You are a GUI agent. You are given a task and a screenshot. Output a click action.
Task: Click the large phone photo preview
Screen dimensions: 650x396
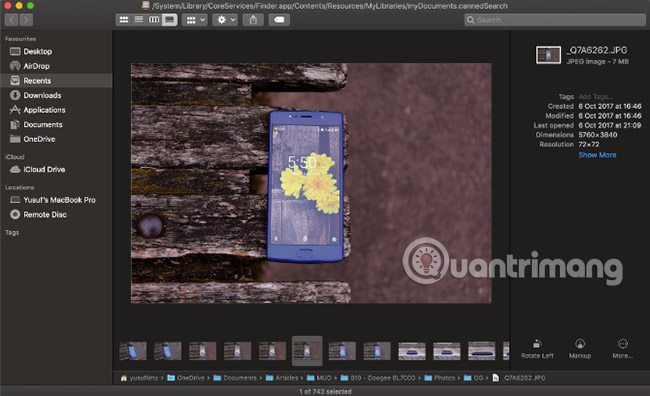click(311, 183)
